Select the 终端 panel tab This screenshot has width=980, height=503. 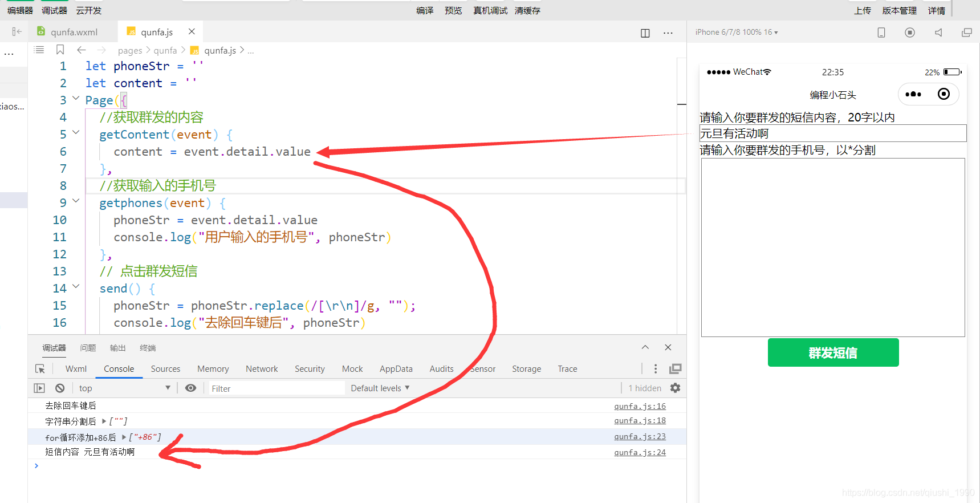point(148,348)
